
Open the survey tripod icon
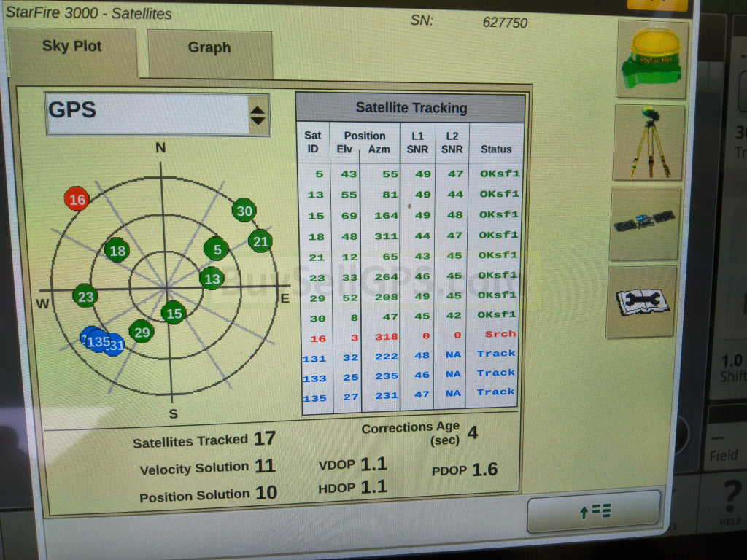[649, 142]
